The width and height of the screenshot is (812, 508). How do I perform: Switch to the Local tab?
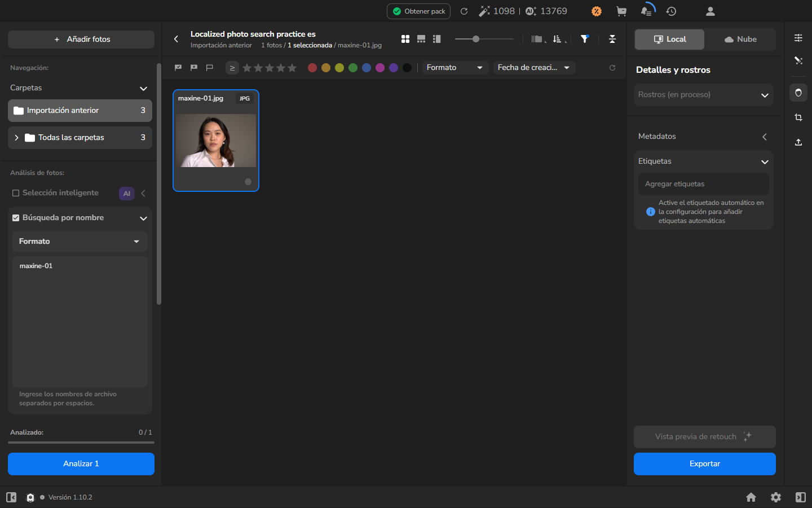(x=670, y=40)
